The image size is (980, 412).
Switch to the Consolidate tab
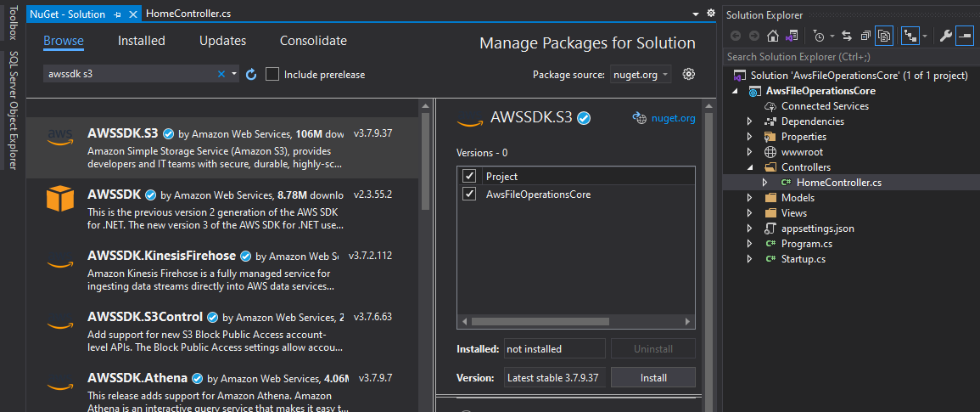(313, 41)
